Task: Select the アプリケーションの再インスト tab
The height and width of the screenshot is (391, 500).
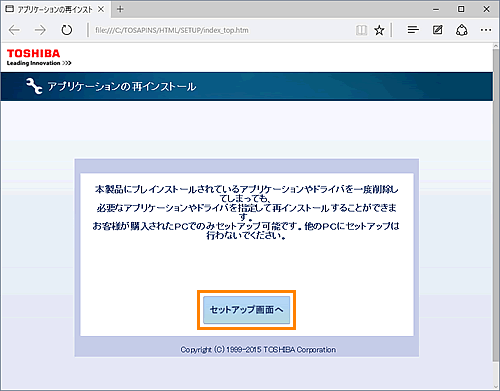Action: pos(55,9)
